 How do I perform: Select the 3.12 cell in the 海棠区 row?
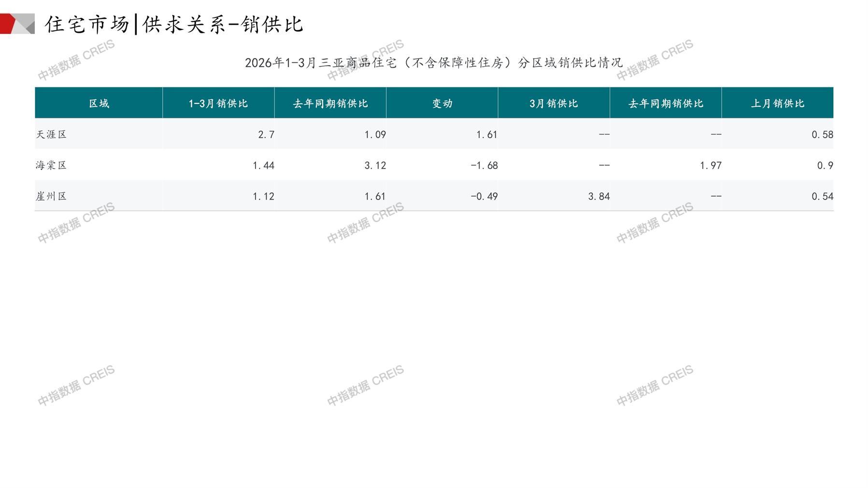pyautogui.click(x=375, y=165)
